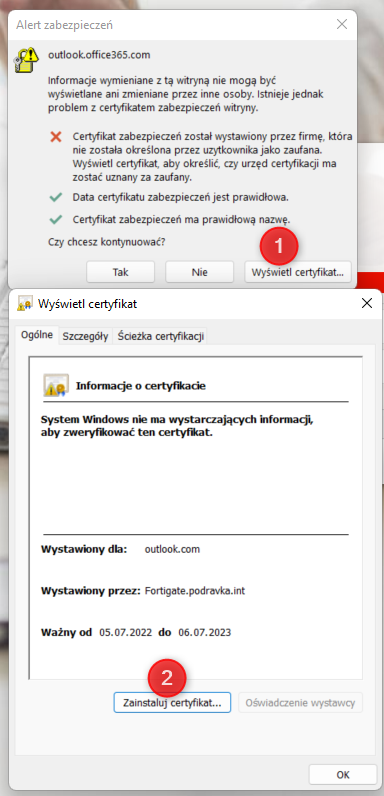Click the Nie button in security alert
Image resolution: width=384 pixels, height=796 pixels.
tap(200, 272)
